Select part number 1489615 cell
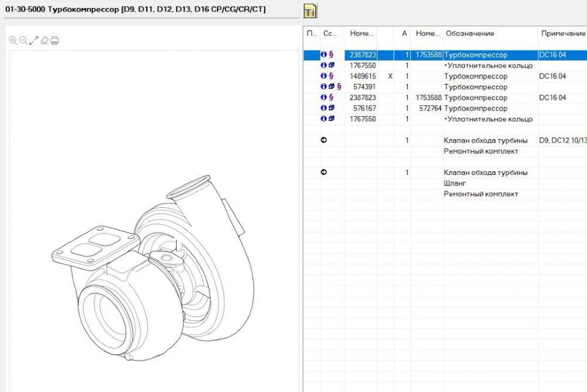 pos(363,76)
